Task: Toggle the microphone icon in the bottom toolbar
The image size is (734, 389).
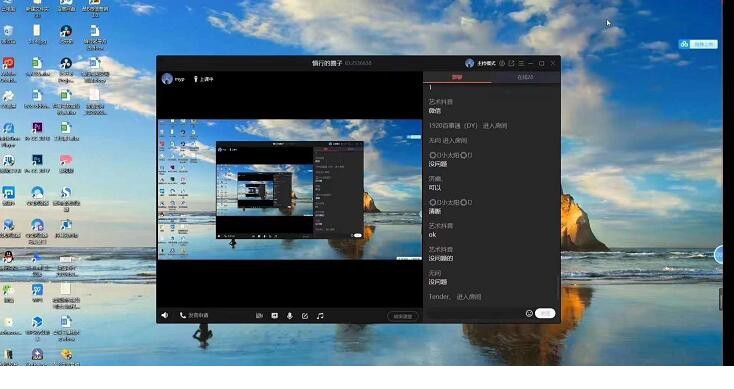Action: click(290, 316)
